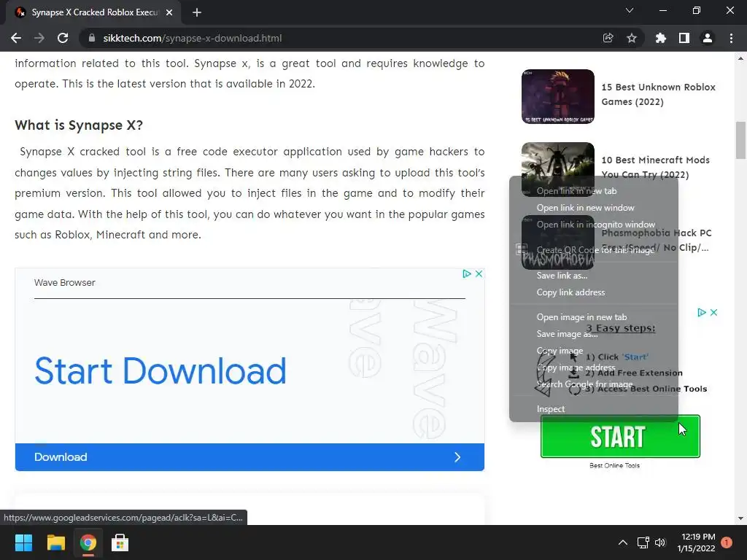
Task: Open the clock showing 12:19 PM
Action: point(696,542)
